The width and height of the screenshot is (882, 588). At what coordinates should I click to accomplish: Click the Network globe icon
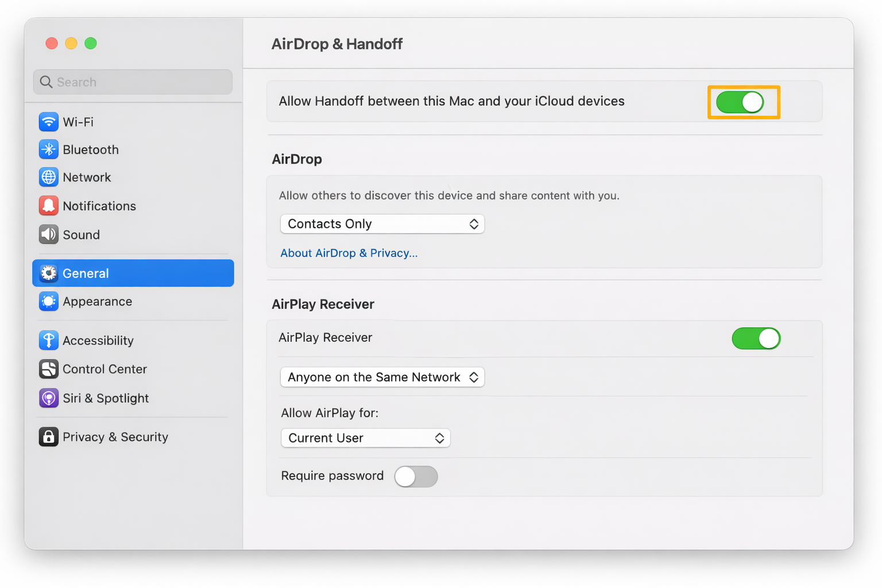click(49, 177)
